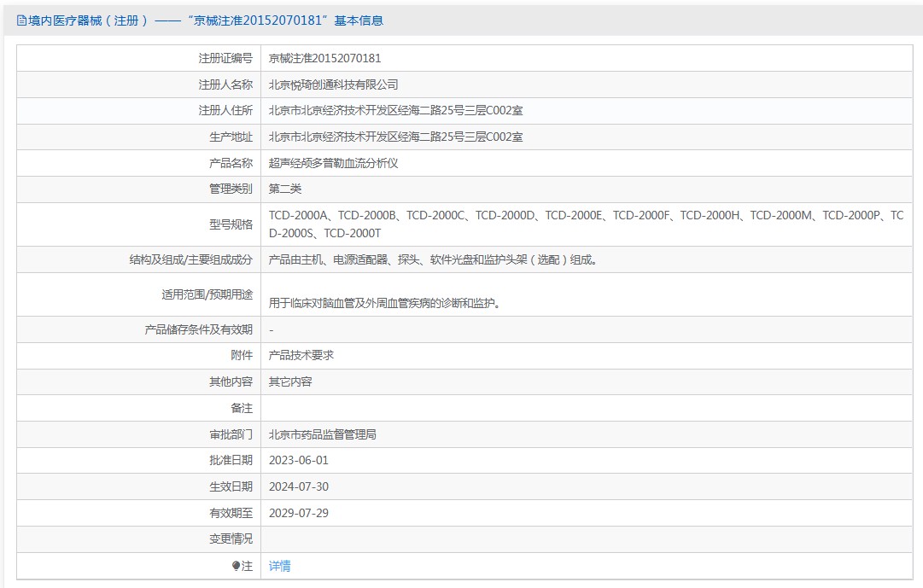Open the 详情 link in the 注 row

pos(279,566)
